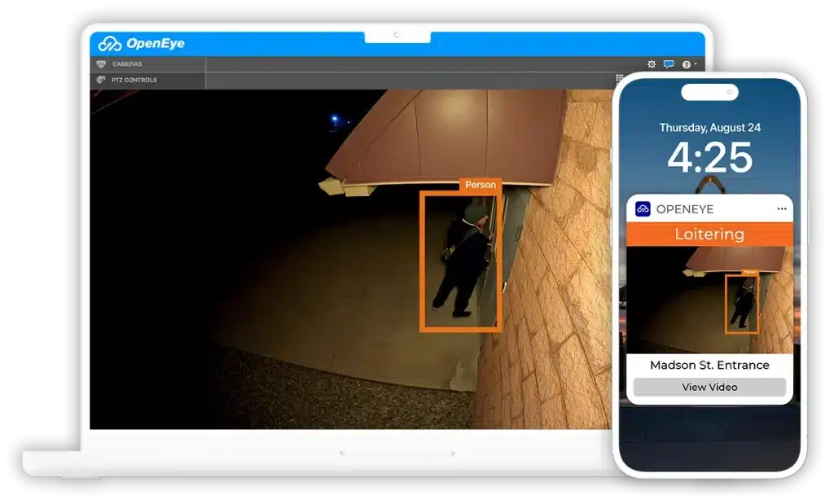Click the Person detection bounding box
Image resolution: width=834 pixels, height=504 pixels.
(461, 261)
